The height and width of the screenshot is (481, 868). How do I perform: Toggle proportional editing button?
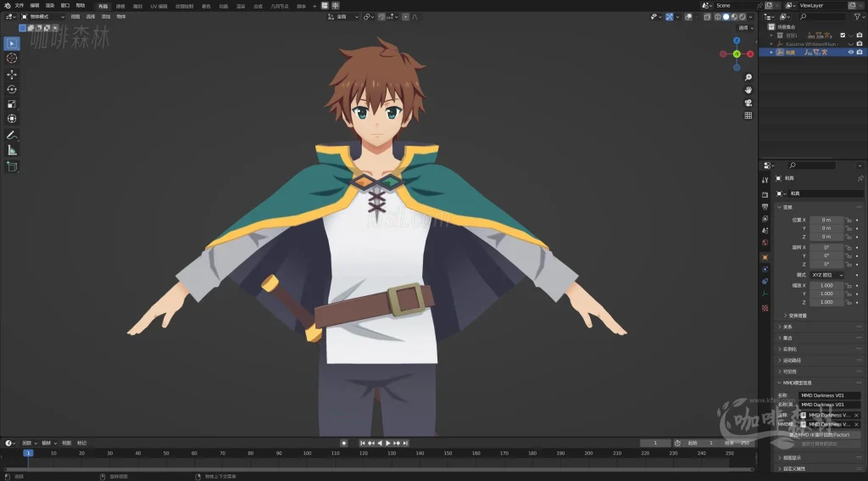point(406,17)
